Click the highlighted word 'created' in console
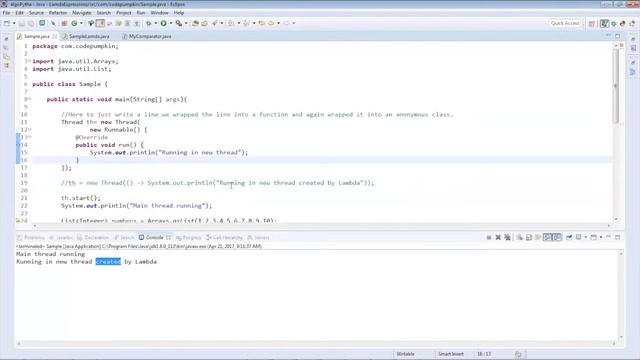 tap(108, 262)
